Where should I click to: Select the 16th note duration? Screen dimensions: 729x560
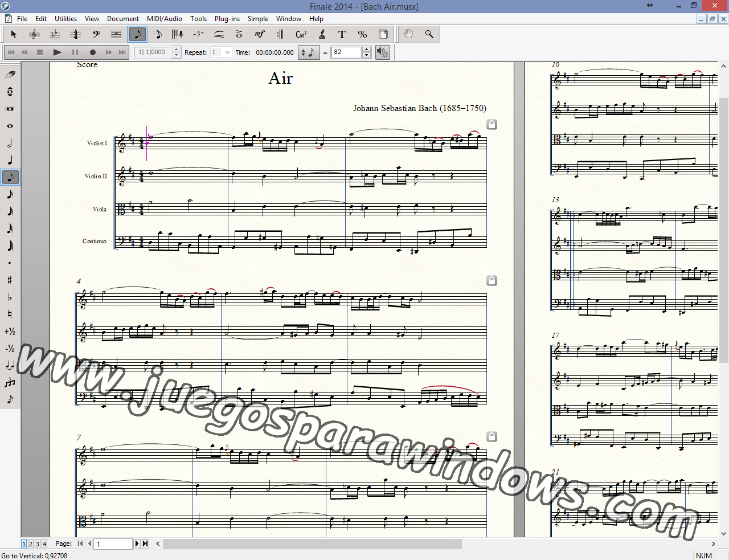tap(10, 194)
